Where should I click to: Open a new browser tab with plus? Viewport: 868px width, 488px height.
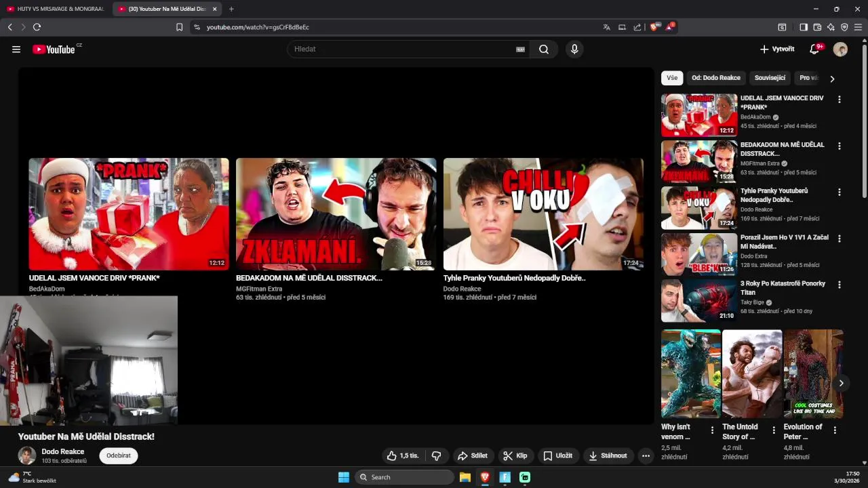click(x=231, y=9)
